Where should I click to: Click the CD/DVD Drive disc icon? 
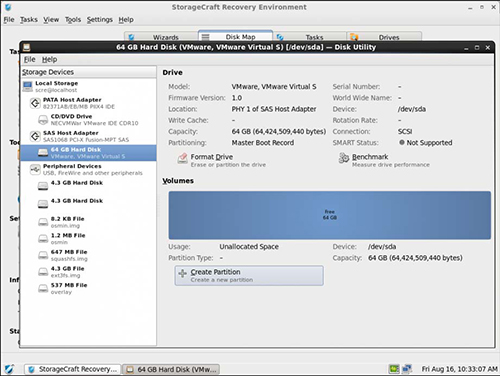[43, 120]
